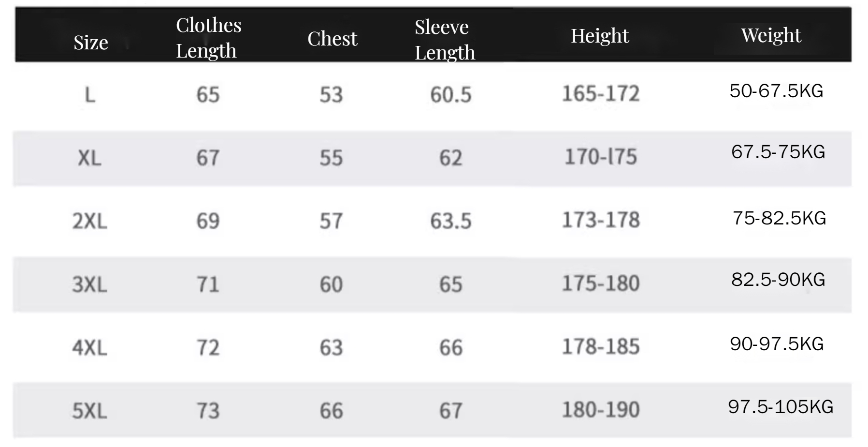Select the 75-82.5KG weight cell
The height and width of the screenshot is (447, 868).
coord(779,218)
